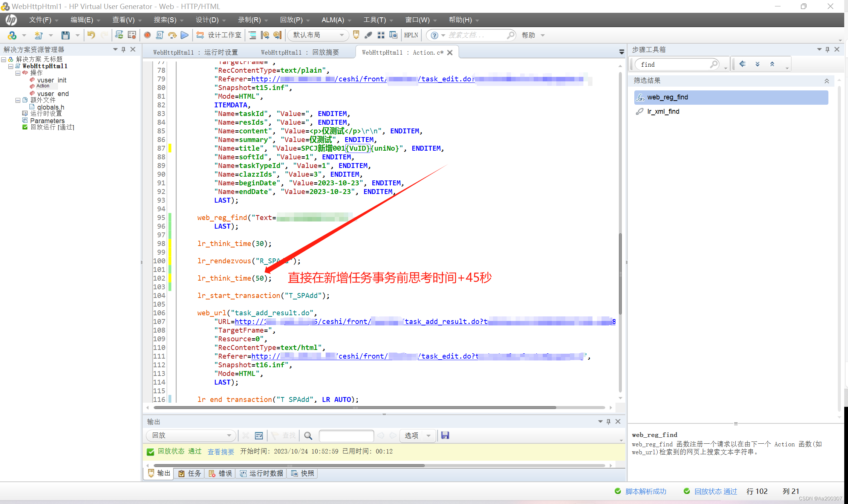
Task: Click the Undo icon on the toolbar
Action: point(90,35)
